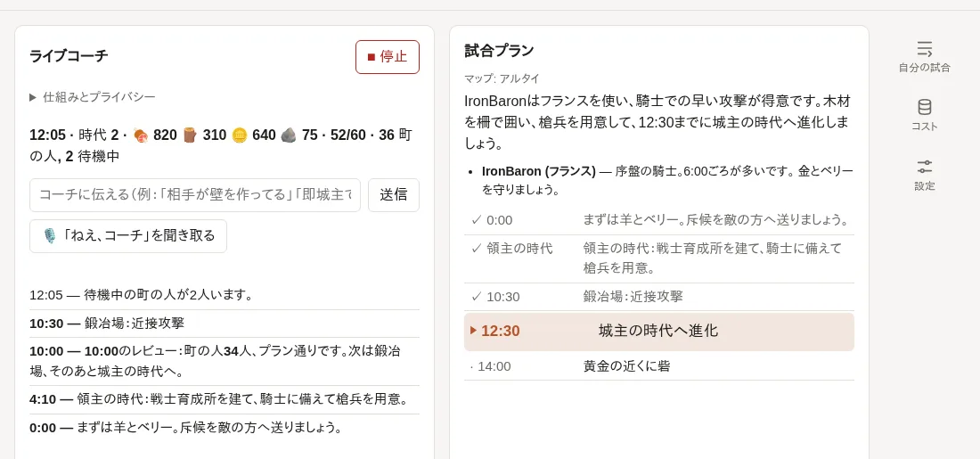Click log entry 10:30 鍛冶場:近接攻撃
Viewport: 980px width, 459px height.
pyautogui.click(x=225, y=324)
